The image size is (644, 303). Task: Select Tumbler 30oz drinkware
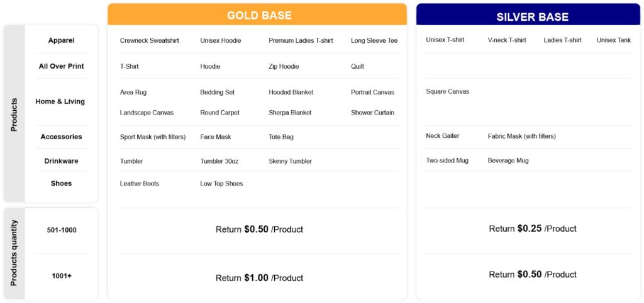click(219, 161)
